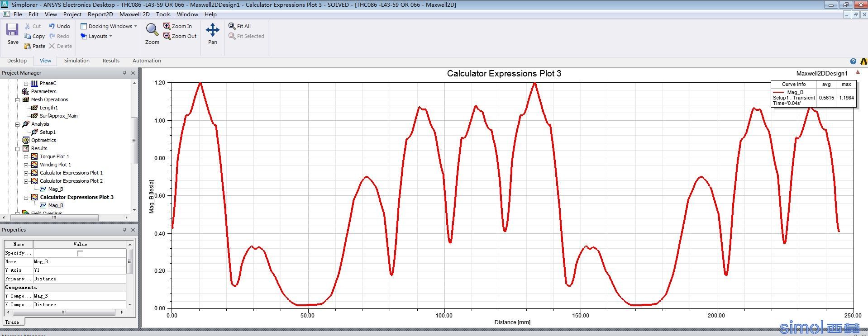Viewport: 868px width, 336px height.
Task: Close the Project Manager panel
Action: pos(133,73)
